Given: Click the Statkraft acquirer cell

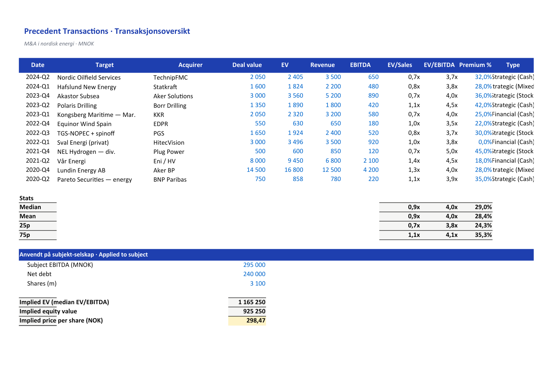Looking at the screenshot, I should point(165,87).
